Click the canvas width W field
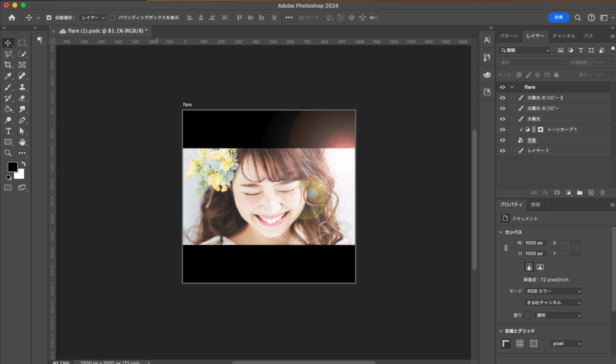The width and height of the screenshot is (616, 364). pos(534,243)
